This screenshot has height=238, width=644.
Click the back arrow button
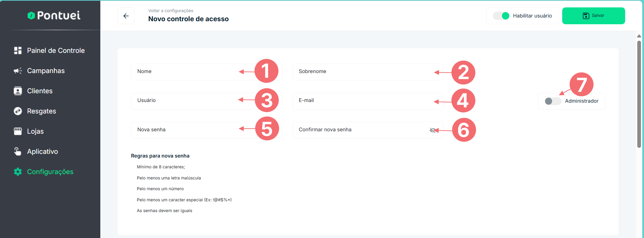pos(126,16)
